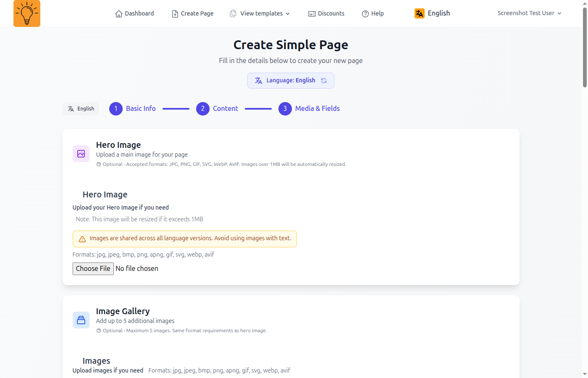The width and height of the screenshot is (588, 378).
Task: Open the English language selector in header
Action: tap(432, 13)
